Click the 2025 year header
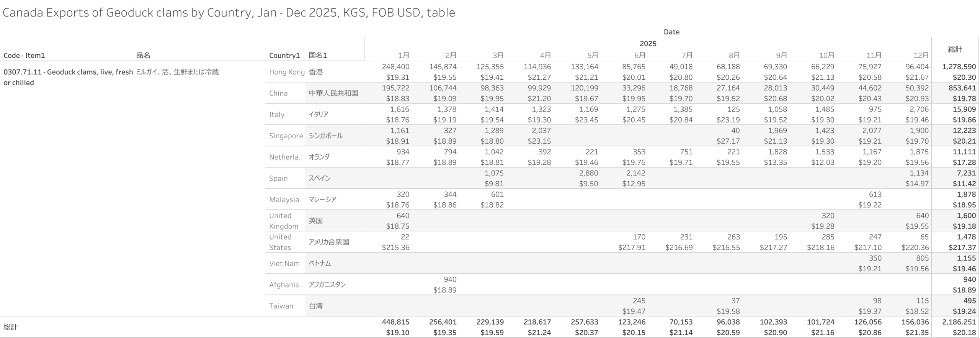Viewport: 980px width, 338px height. pyautogui.click(x=648, y=44)
